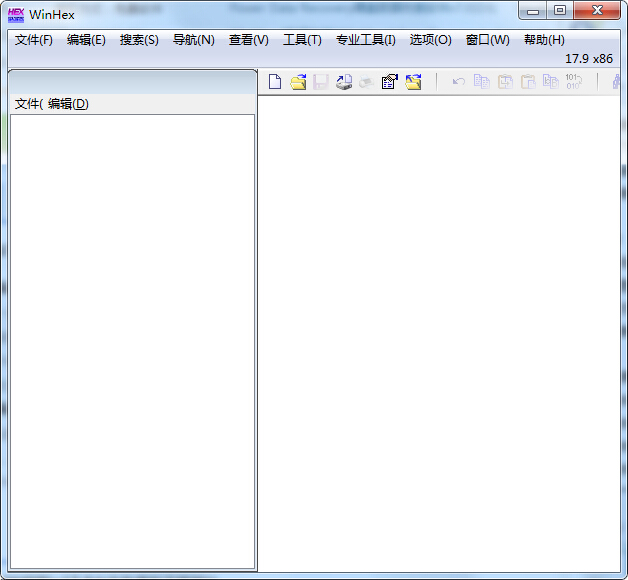This screenshot has width=628, height=580.
Task: Click the Copy block icon
Action: click(481, 82)
